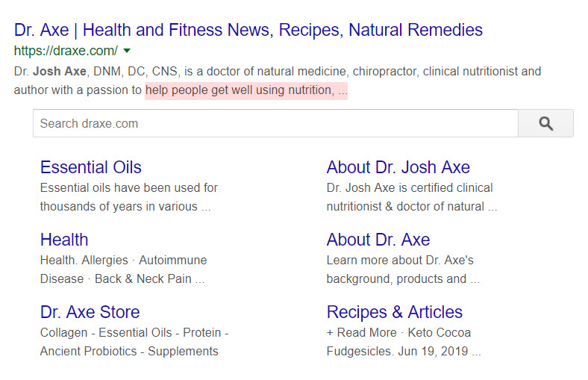Open the About Dr. Josh Axe sitelink
The image size is (588, 380).
398,167
